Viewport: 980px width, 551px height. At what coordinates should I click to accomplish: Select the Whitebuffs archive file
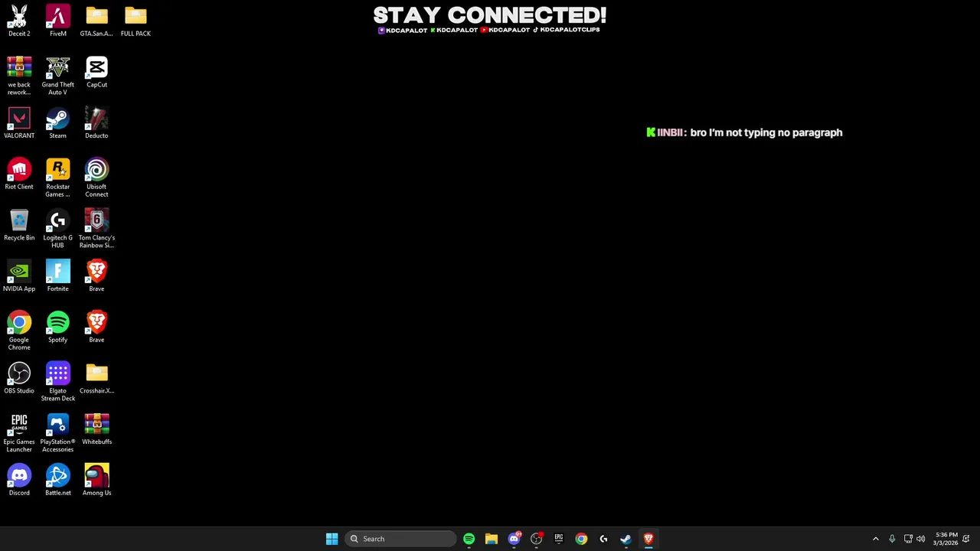tap(96, 429)
